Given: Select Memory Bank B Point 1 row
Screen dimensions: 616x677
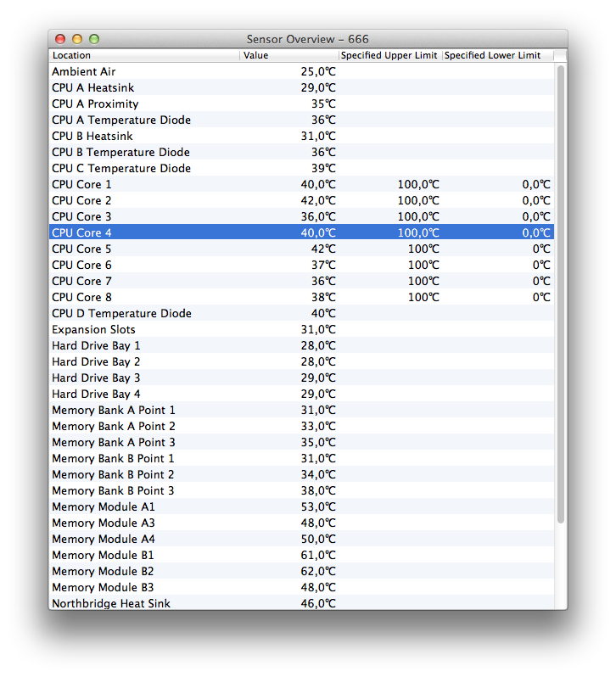Looking at the screenshot, I should point(301,458).
